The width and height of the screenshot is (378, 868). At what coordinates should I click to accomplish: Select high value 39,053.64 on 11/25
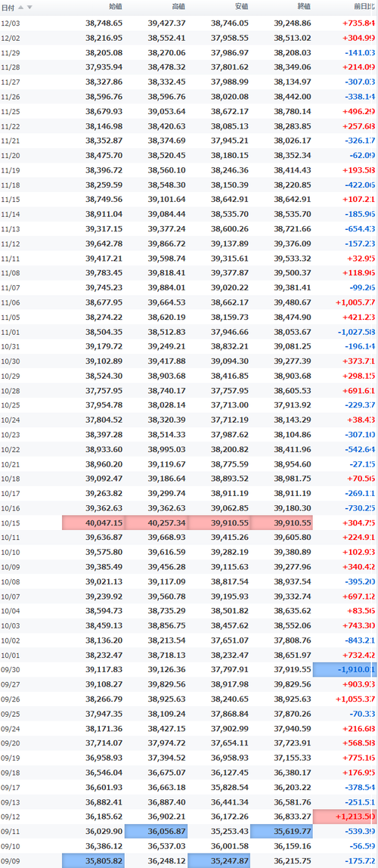[x=166, y=111]
